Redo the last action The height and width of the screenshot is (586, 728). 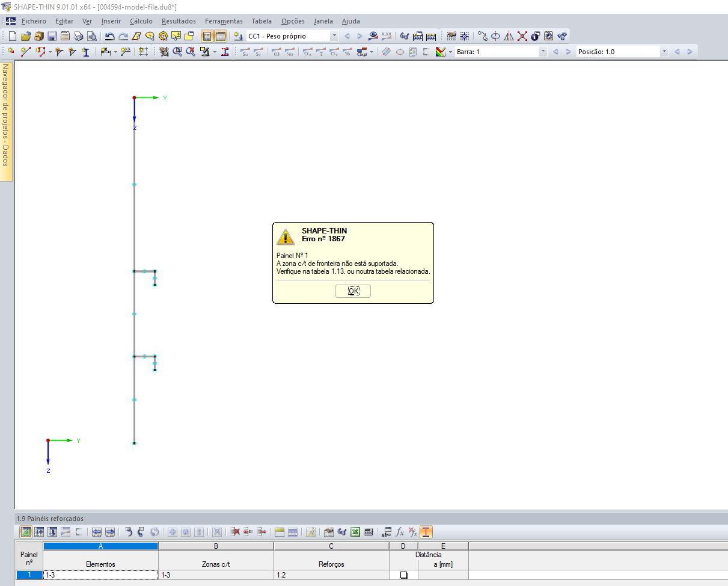pyautogui.click(x=123, y=36)
